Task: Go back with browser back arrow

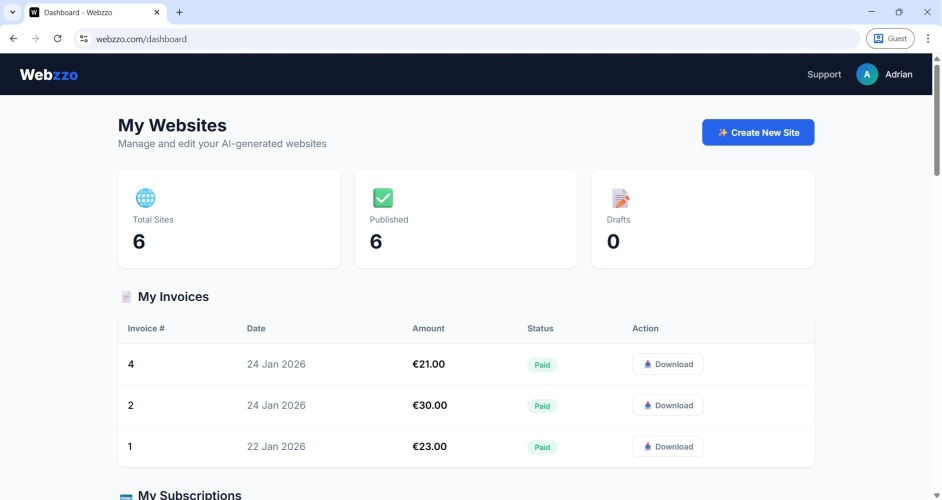Action: 13,38
